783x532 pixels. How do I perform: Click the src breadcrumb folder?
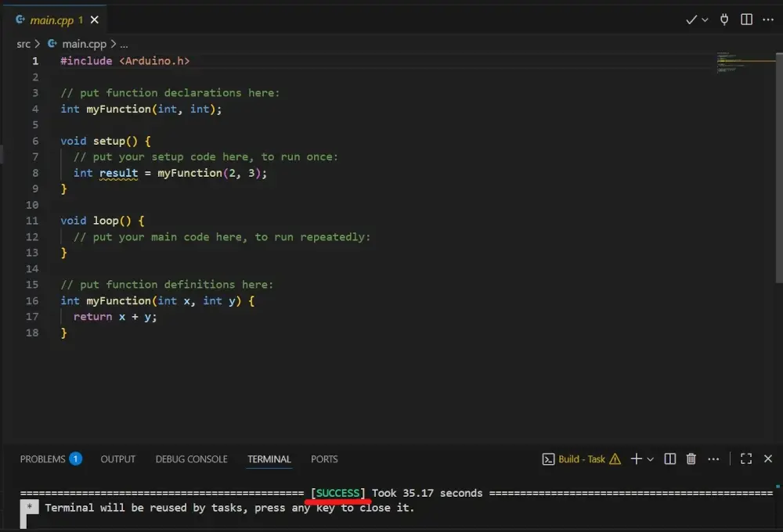pos(23,44)
